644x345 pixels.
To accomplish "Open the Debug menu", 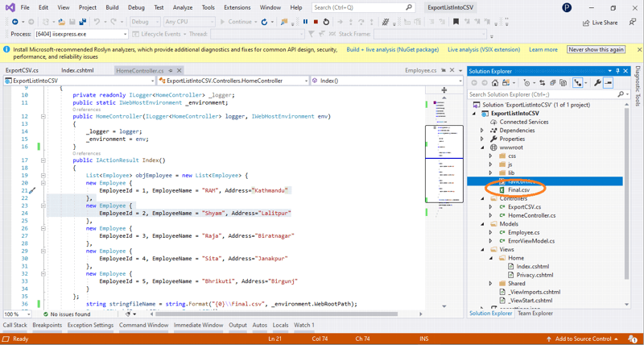I will pyautogui.click(x=136, y=8).
